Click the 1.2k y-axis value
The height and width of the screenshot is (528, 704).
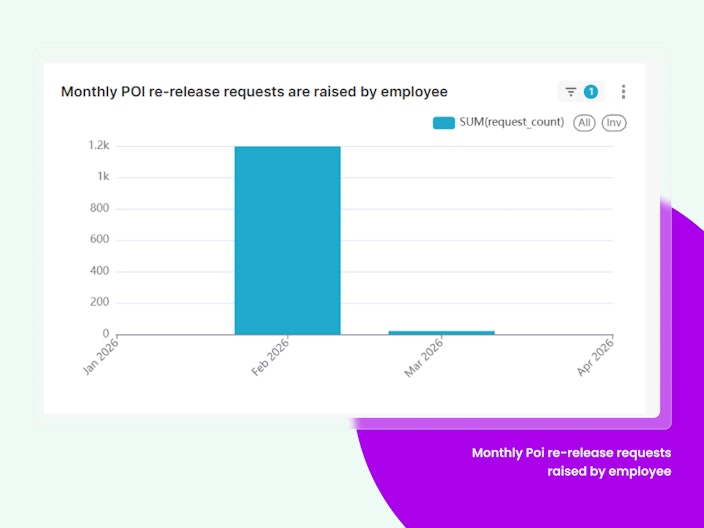[x=99, y=145]
